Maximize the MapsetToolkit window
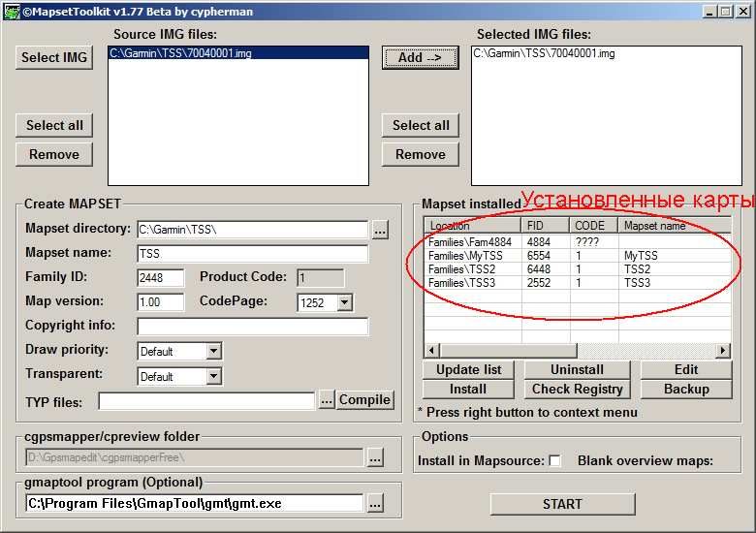This screenshot has width=756, height=533. 725,12
